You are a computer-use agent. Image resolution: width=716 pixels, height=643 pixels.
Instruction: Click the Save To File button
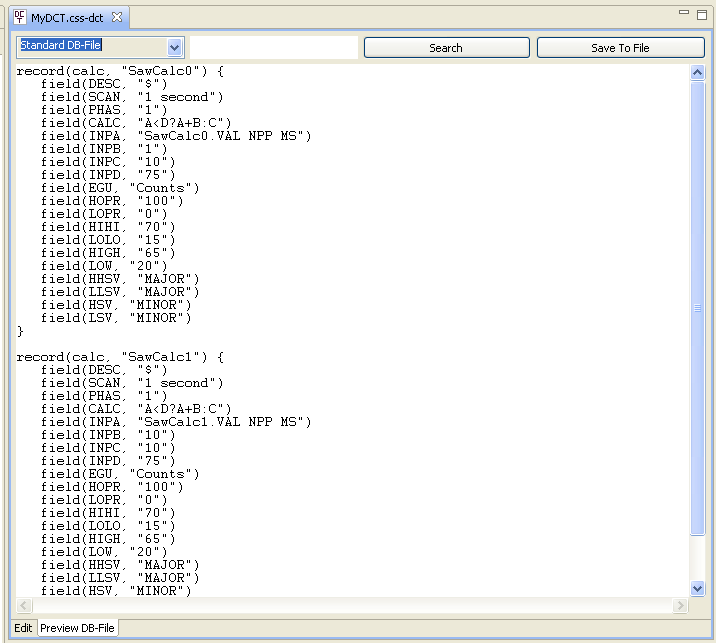[x=620, y=48]
